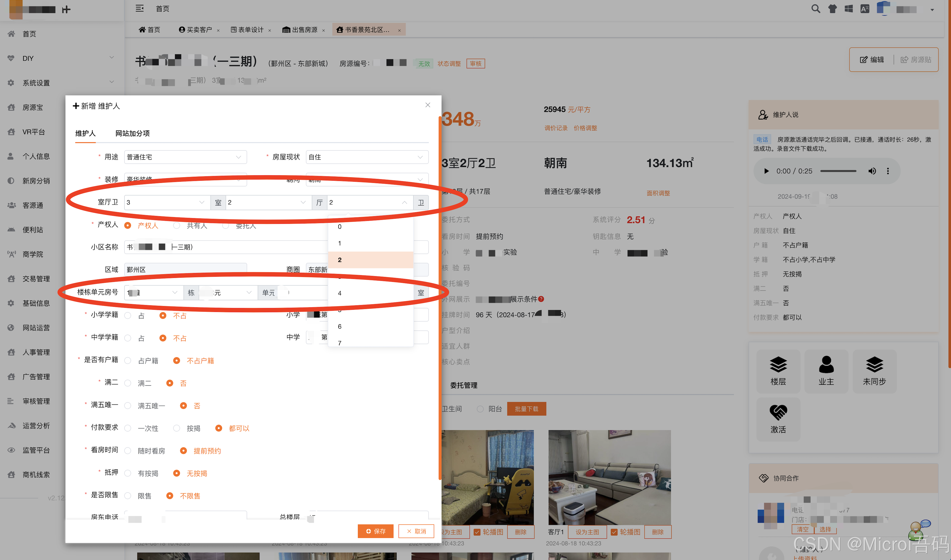
Task: Select 随时看房 radio option
Action: (x=128, y=451)
